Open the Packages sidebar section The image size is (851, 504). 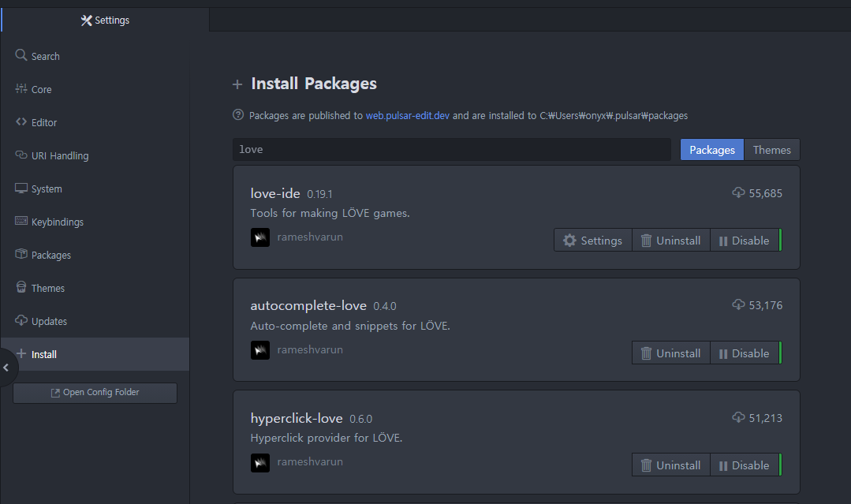click(95, 255)
